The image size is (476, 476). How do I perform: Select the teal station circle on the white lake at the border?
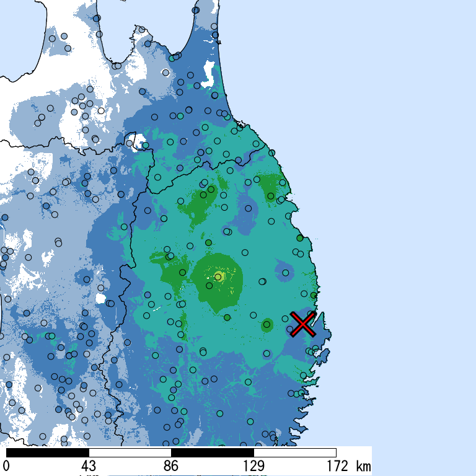point(145,145)
